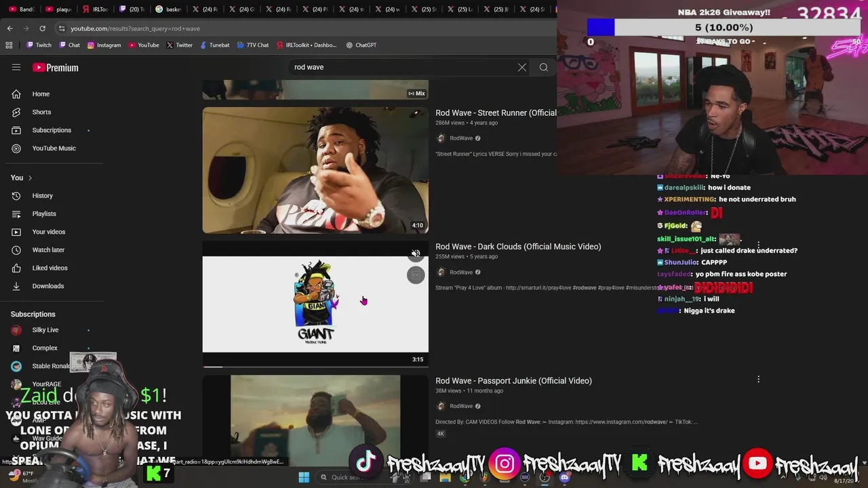
Task: Open 'Rod Wave - Passport Junkie' video title
Action: pyautogui.click(x=513, y=381)
